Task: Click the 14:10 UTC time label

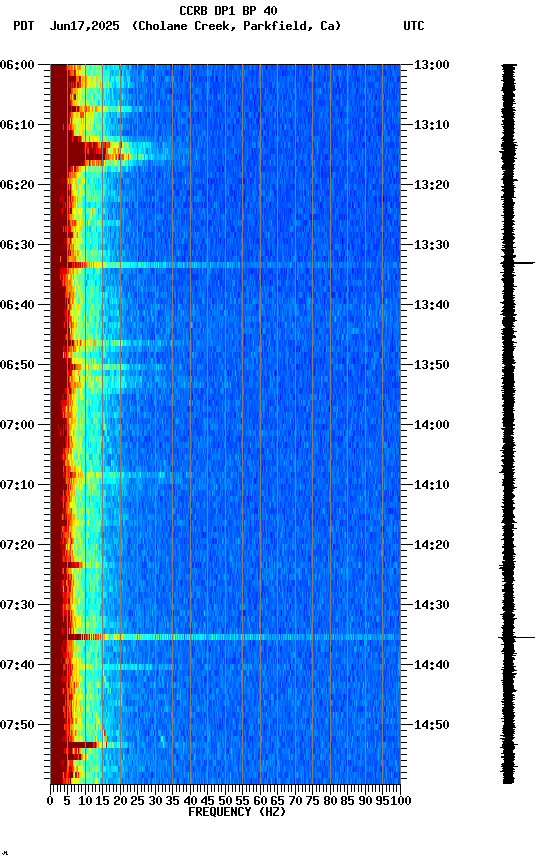Action: point(432,485)
